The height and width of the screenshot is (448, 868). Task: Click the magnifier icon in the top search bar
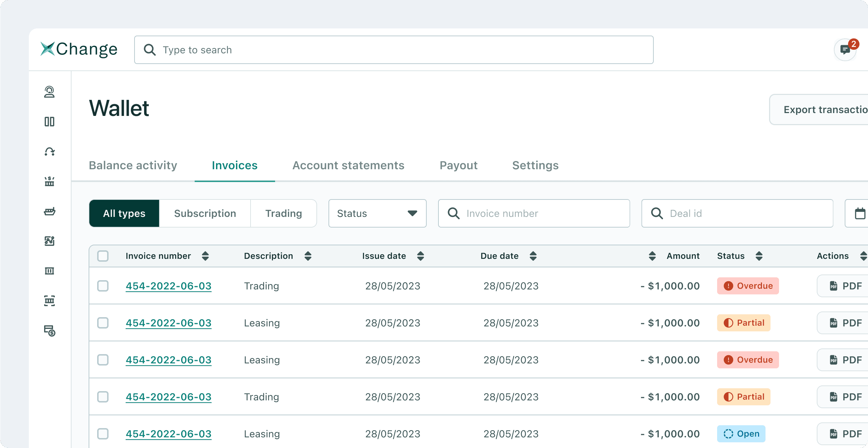click(x=149, y=50)
